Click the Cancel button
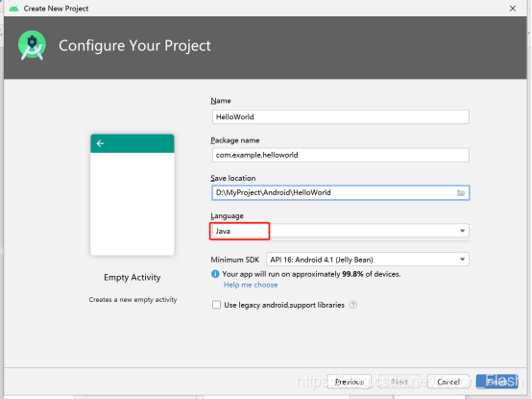The width and height of the screenshot is (532, 399). 448,382
